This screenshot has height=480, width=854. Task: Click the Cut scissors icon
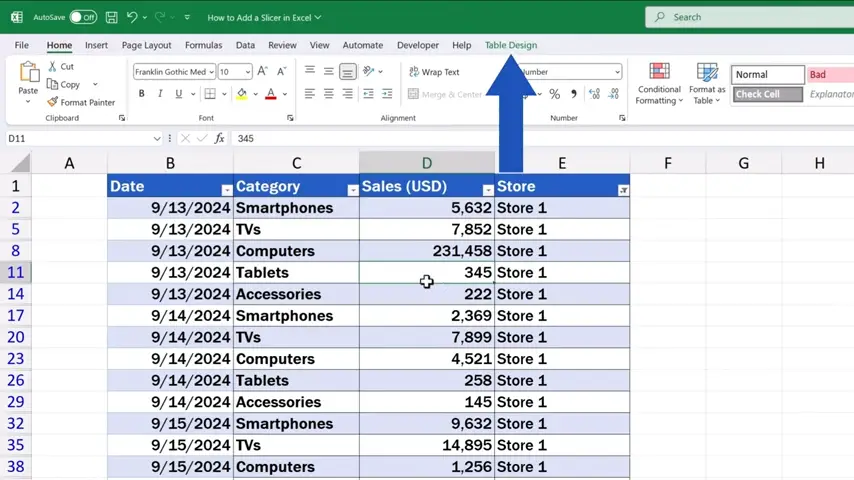point(53,67)
